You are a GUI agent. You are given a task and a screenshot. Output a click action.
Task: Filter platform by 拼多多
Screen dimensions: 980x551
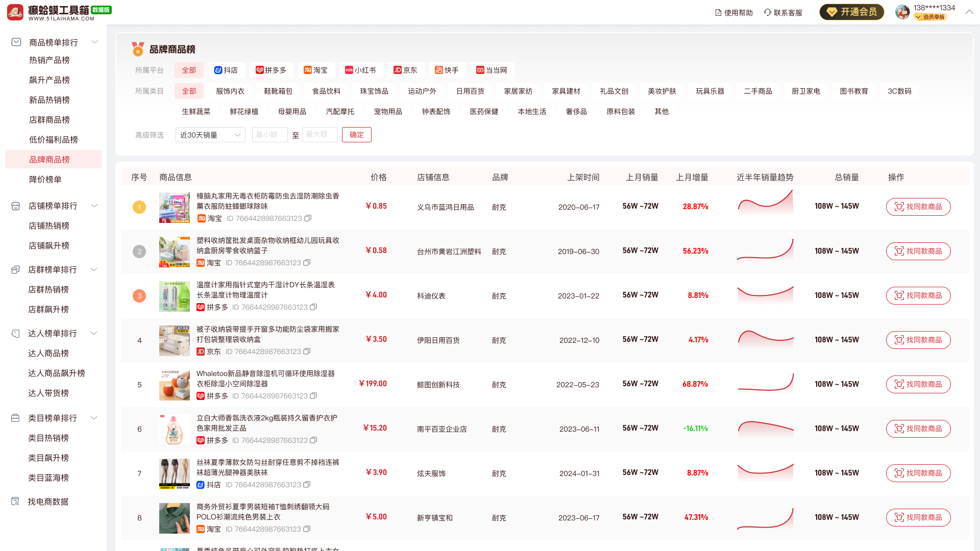[x=271, y=70]
